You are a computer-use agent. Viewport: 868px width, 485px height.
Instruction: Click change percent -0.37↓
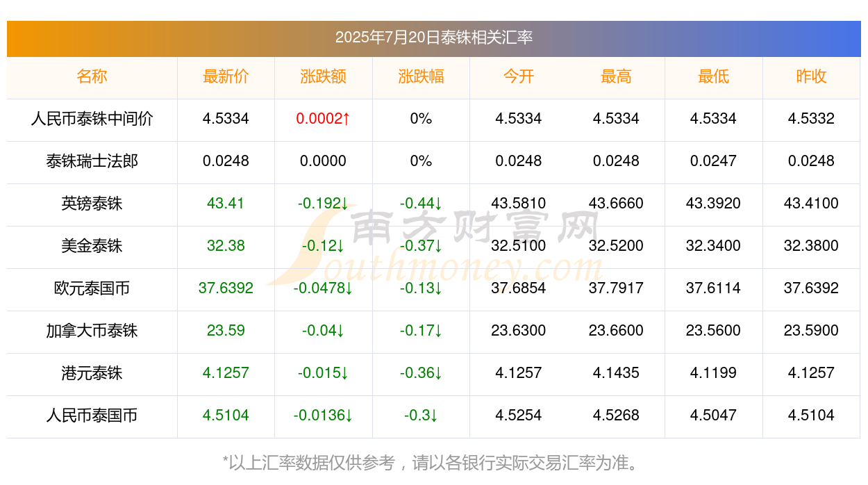pyautogui.click(x=421, y=246)
